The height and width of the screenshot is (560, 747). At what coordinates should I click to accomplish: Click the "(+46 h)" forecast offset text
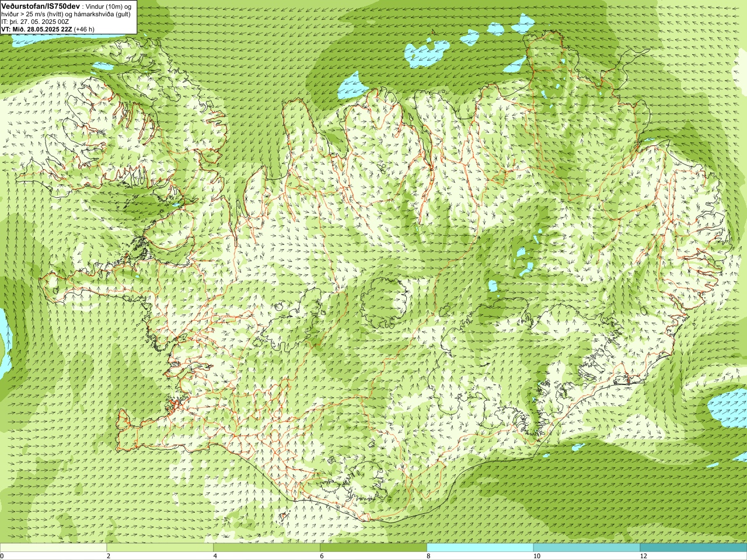tap(84, 29)
